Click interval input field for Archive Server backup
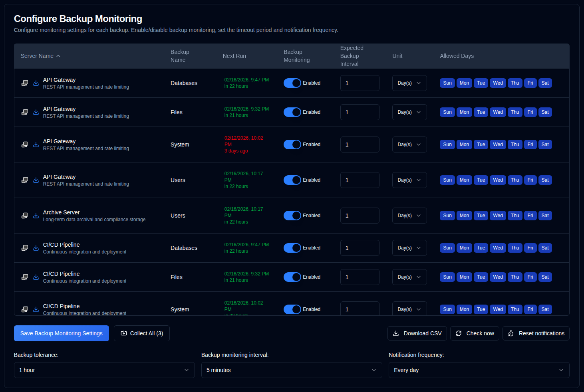This screenshot has width=584, height=392. click(360, 216)
